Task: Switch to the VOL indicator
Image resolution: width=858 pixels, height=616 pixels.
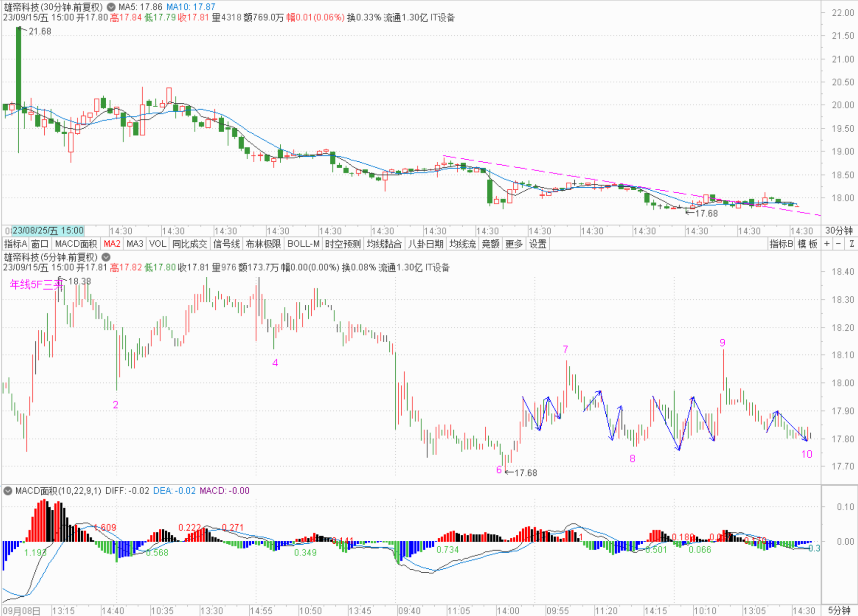Action: (157, 244)
